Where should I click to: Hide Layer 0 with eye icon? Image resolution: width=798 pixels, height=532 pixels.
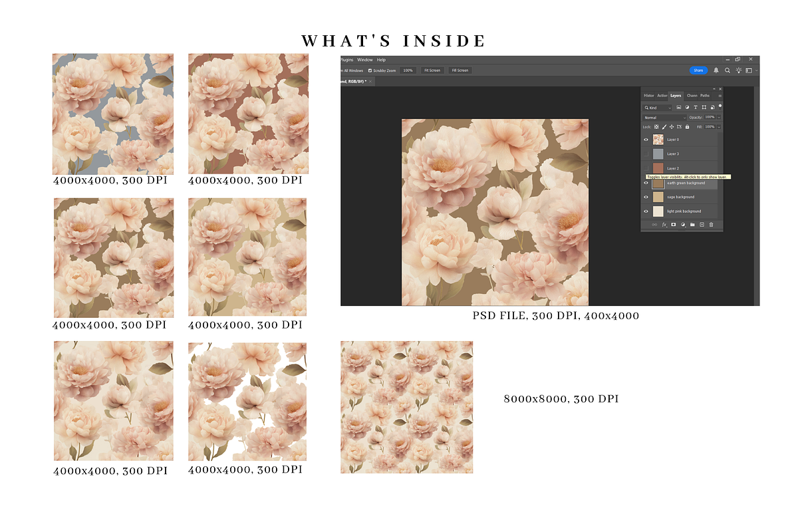click(x=646, y=140)
